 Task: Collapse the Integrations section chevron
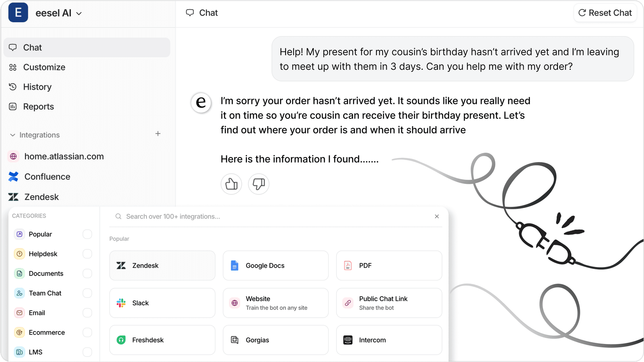click(x=13, y=135)
